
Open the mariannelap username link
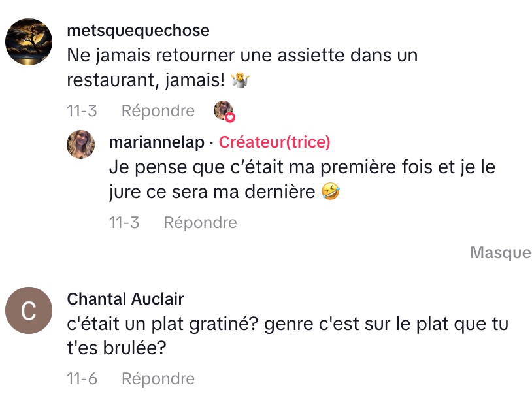[156, 142]
